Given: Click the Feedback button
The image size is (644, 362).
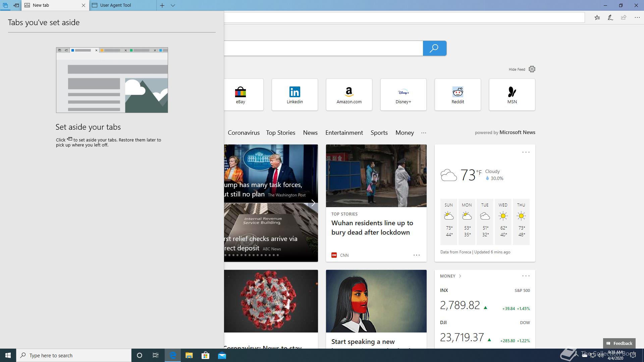Looking at the screenshot, I should [619, 343].
